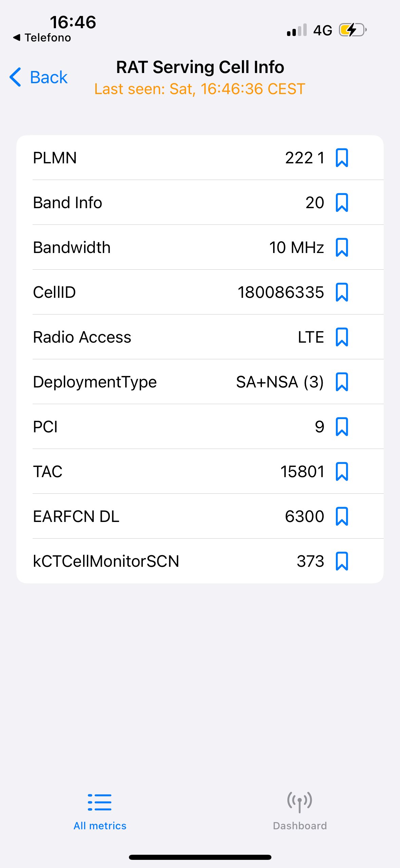
Task: Tap the CellID bookmark icon
Action: pyautogui.click(x=342, y=292)
